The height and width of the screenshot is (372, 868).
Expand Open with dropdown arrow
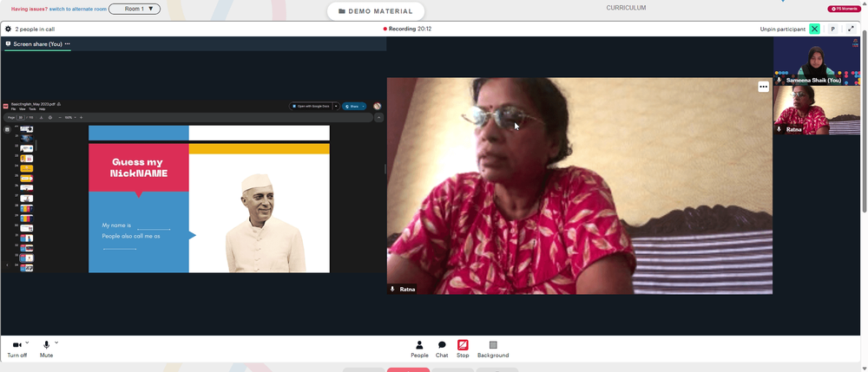tap(336, 106)
